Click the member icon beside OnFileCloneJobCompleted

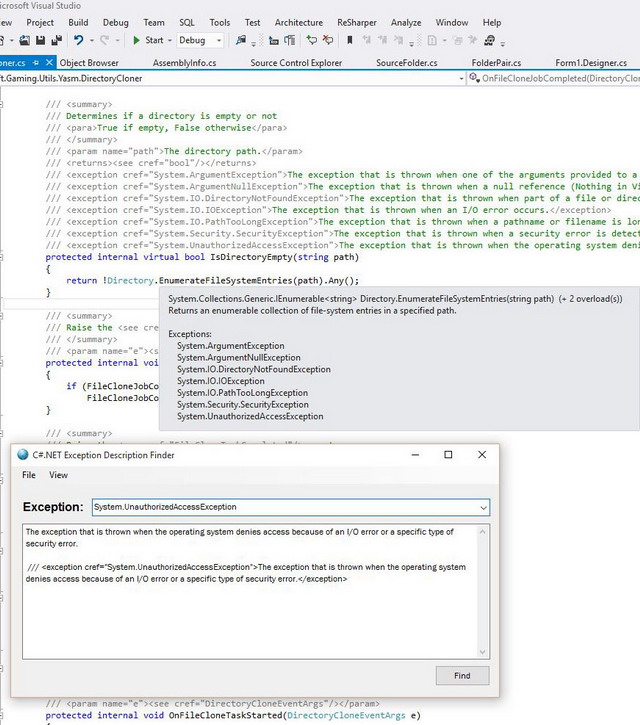pos(474,78)
